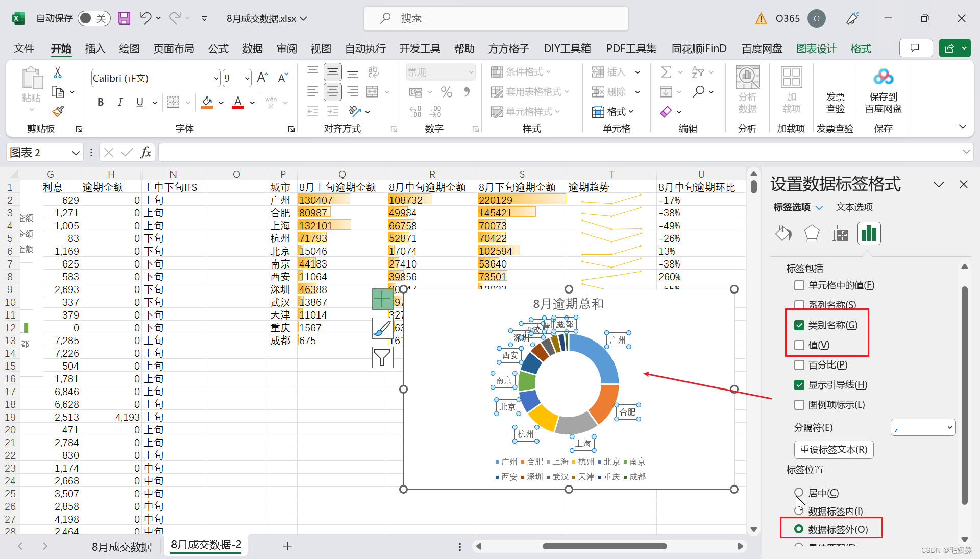Increase font size with larger A icon

point(262,78)
